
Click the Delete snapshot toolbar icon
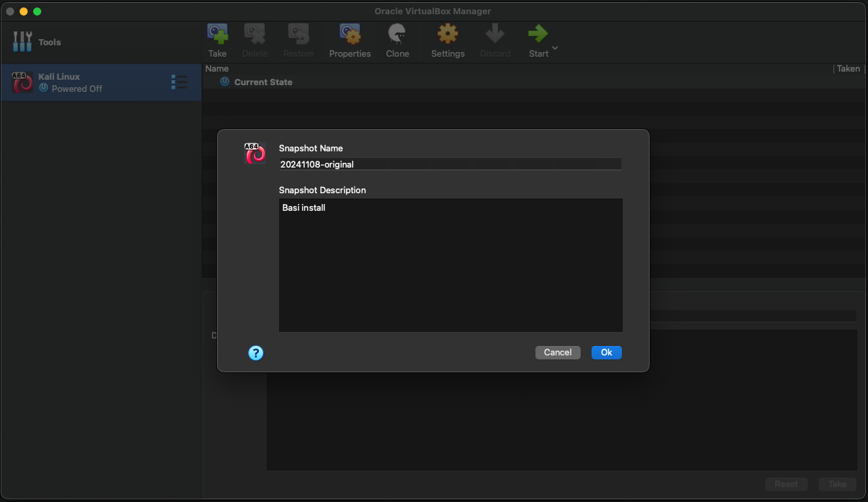pyautogui.click(x=255, y=34)
